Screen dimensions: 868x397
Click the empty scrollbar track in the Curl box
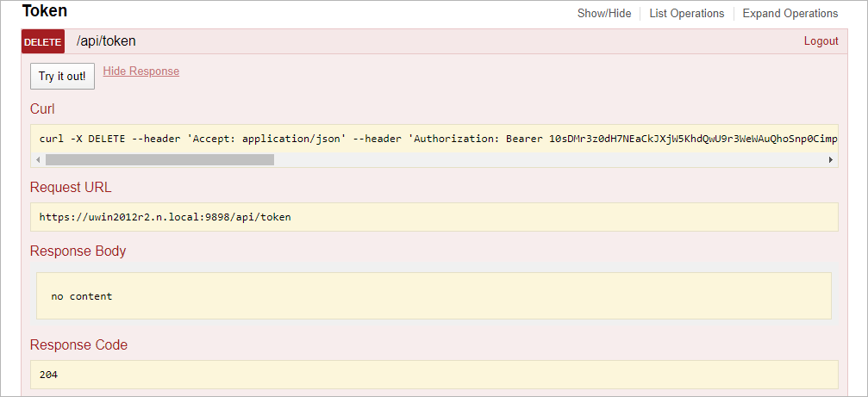click(x=549, y=160)
